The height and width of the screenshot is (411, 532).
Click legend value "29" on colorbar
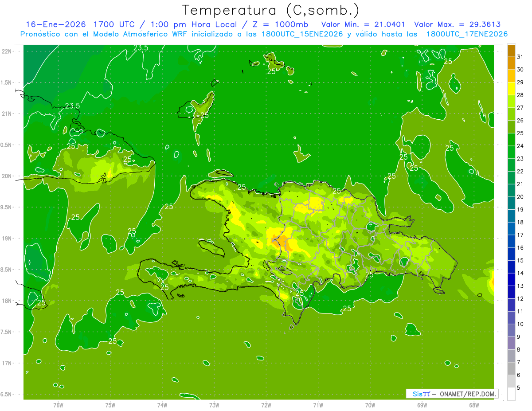click(x=520, y=82)
